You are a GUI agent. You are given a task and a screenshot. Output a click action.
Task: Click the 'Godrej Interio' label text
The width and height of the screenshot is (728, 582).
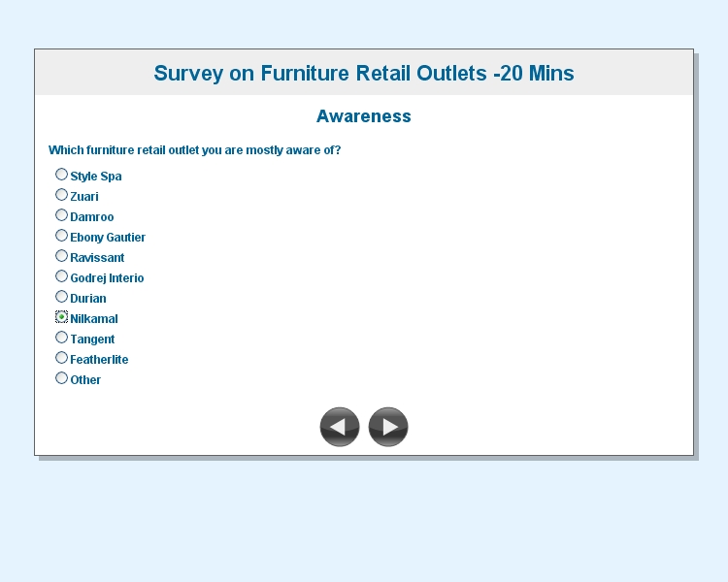coord(107,278)
